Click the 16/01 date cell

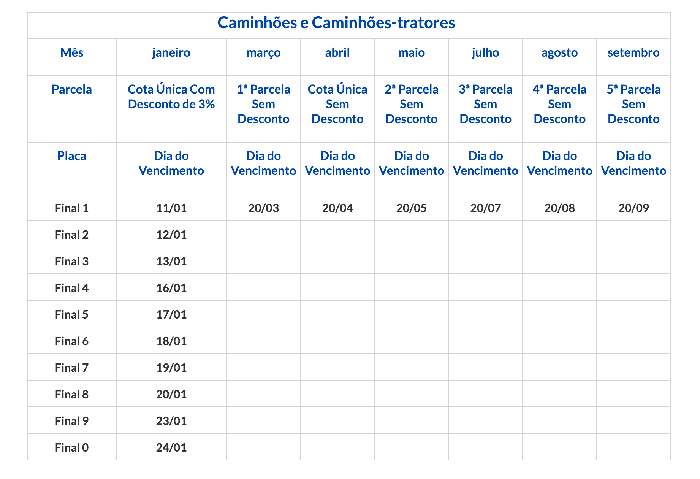(171, 288)
